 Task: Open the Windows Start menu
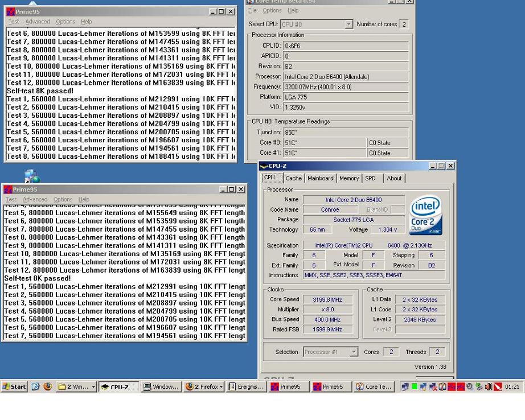[x=14, y=386]
